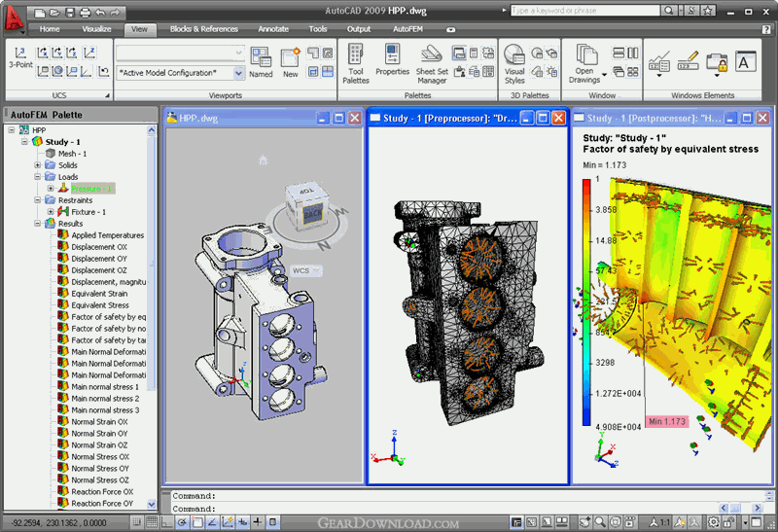The image size is (778, 532).
Task: Click the Undo arrow in quick access toolbar
Action: [100, 13]
